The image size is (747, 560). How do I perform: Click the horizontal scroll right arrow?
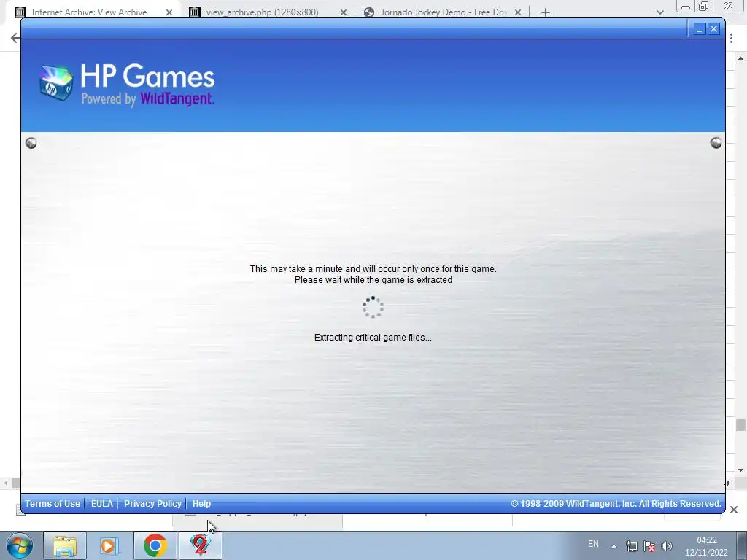coord(729,483)
